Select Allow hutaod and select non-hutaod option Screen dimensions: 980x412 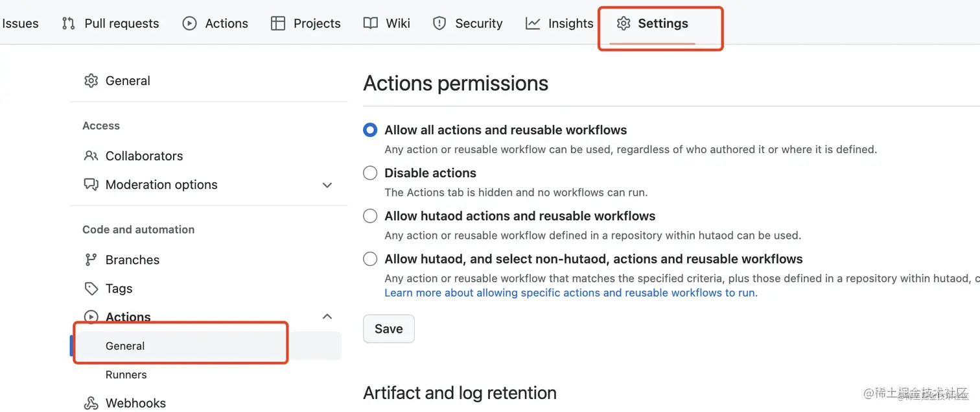(370, 259)
